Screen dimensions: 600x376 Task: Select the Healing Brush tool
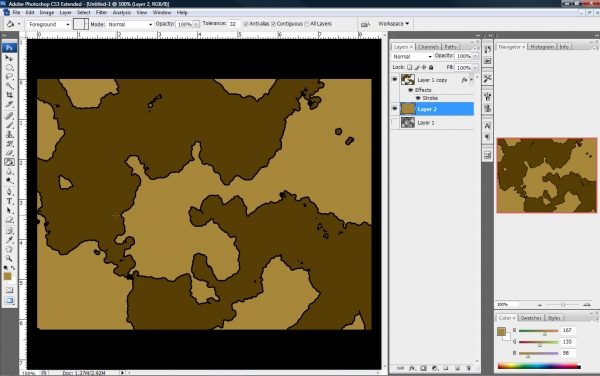(9, 116)
